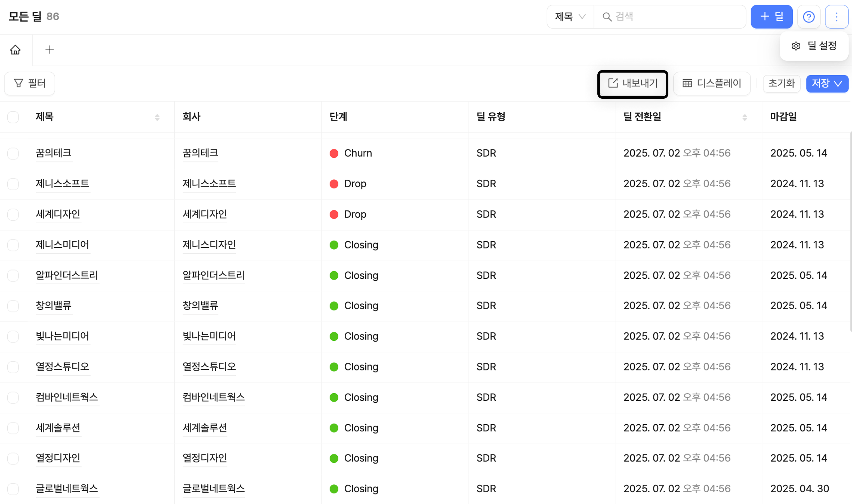The image size is (852, 504).
Task: Check the 창의밸류 row checkbox
Action: coord(13,306)
